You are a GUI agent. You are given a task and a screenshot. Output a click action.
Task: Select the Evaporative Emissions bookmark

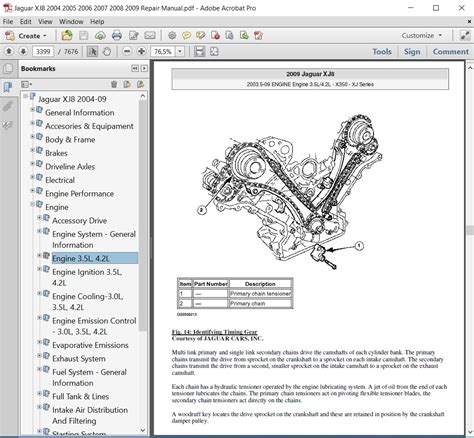(90, 345)
